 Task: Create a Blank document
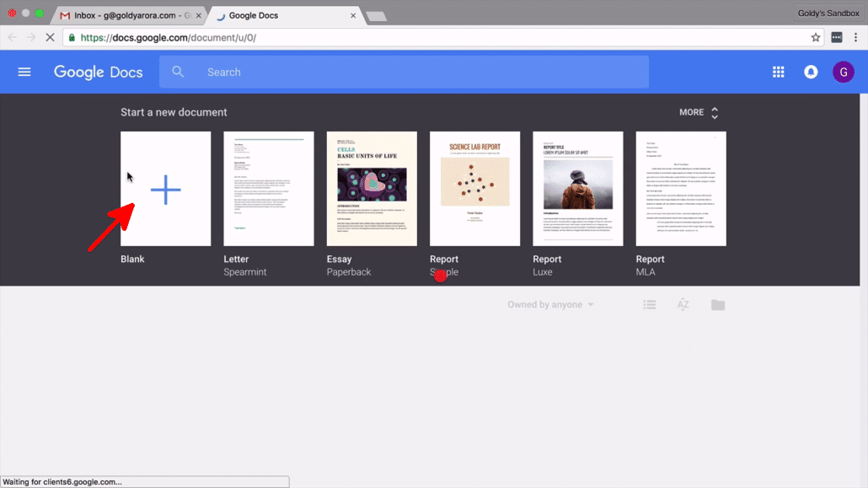click(x=165, y=188)
